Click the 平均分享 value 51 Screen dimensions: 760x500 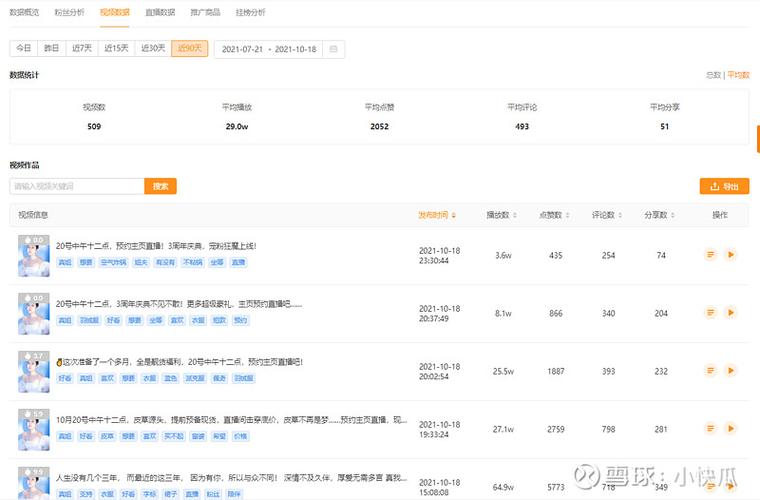665,126
